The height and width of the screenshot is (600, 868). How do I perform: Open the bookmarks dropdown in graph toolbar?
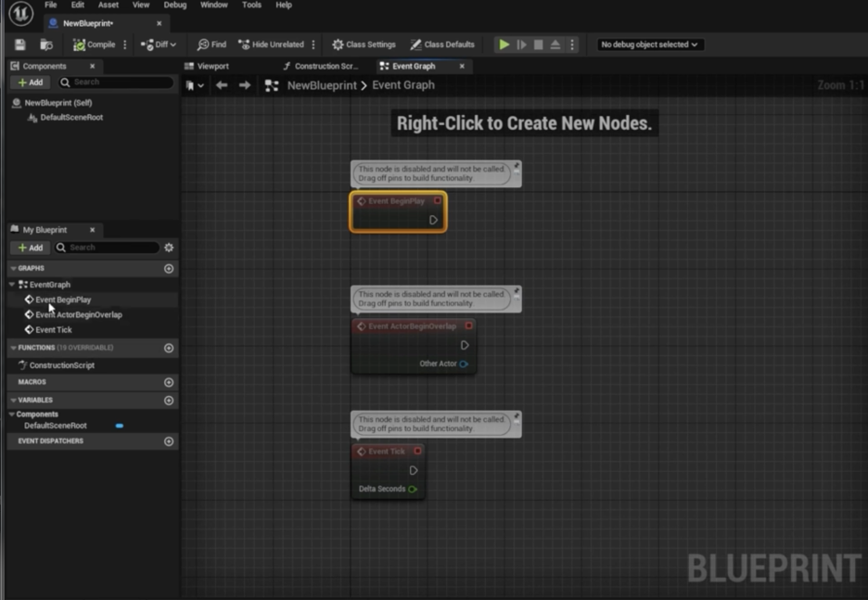pyautogui.click(x=195, y=85)
